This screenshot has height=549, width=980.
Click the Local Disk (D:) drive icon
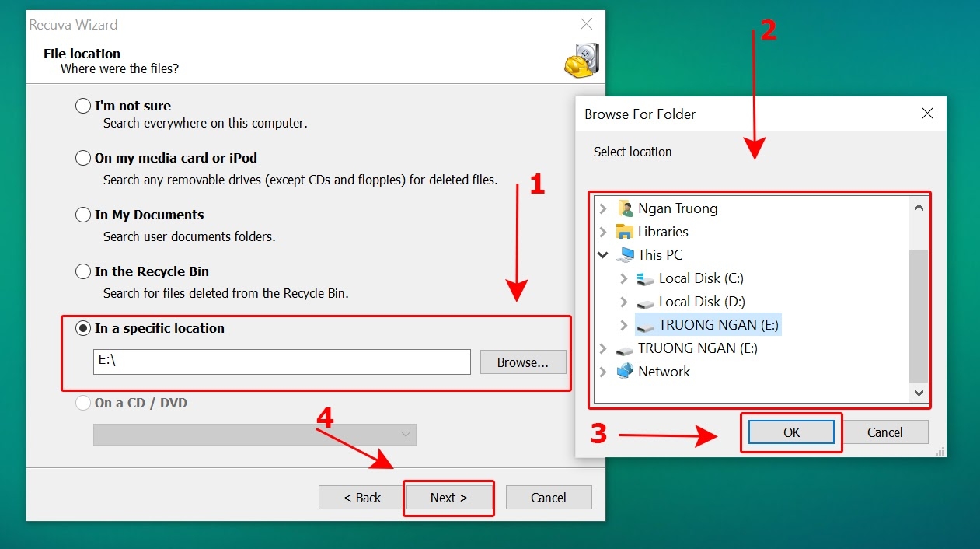[x=644, y=301]
